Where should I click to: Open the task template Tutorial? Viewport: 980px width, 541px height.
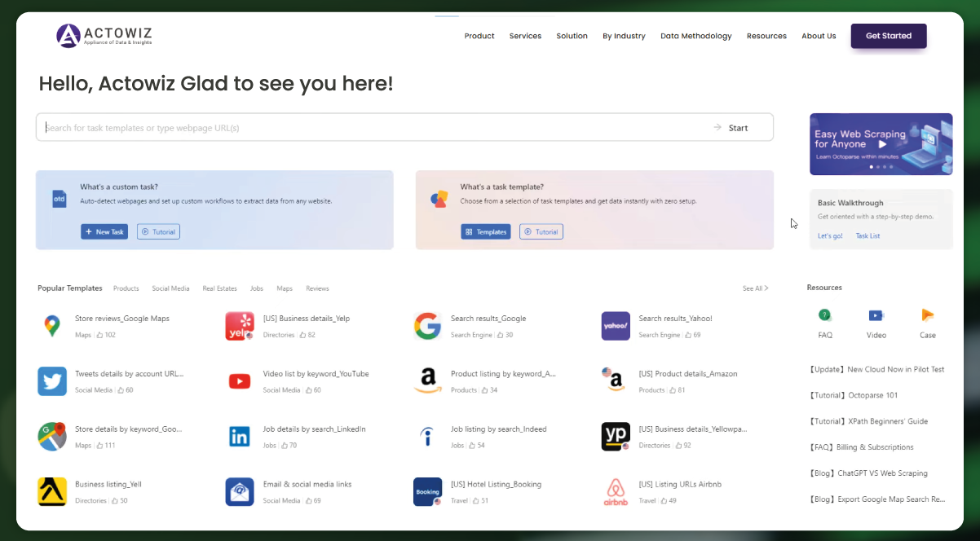coord(541,232)
